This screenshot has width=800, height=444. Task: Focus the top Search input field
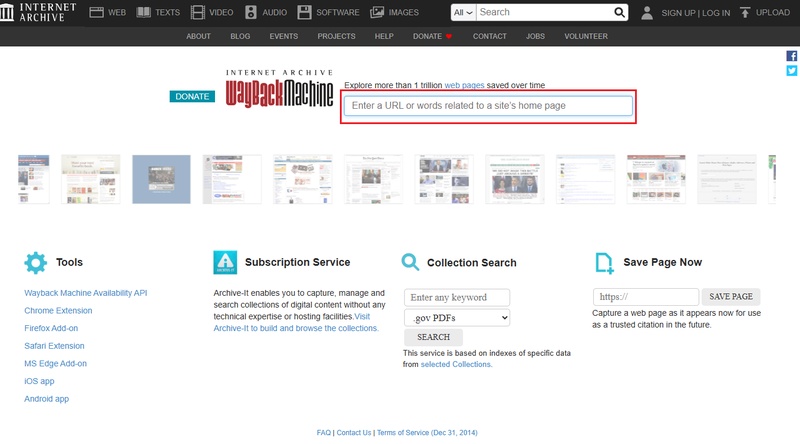point(544,12)
